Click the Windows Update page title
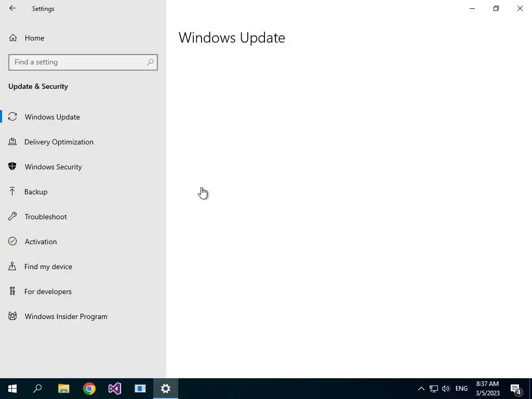The width and height of the screenshot is (532, 399). 232,37
